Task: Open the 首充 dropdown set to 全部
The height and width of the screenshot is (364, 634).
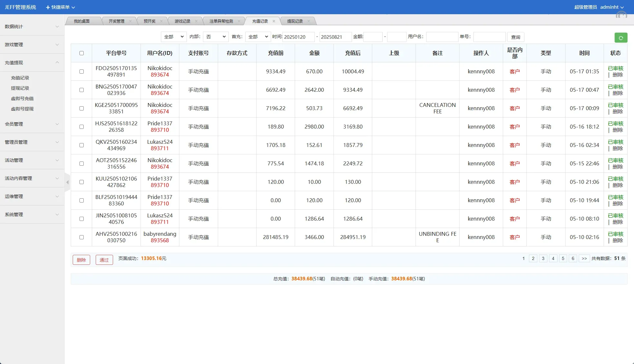Action: click(258, 37)
